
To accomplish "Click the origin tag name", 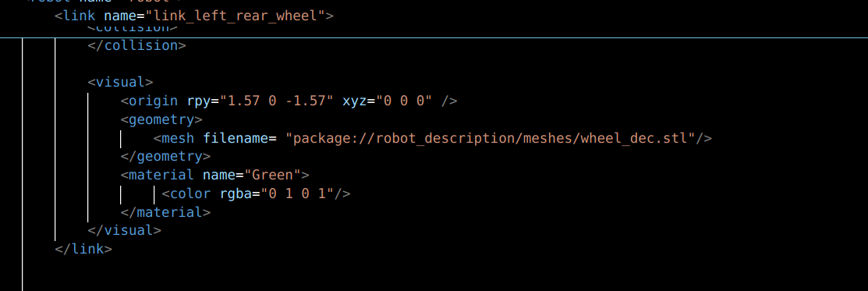I will coord(154,101).
